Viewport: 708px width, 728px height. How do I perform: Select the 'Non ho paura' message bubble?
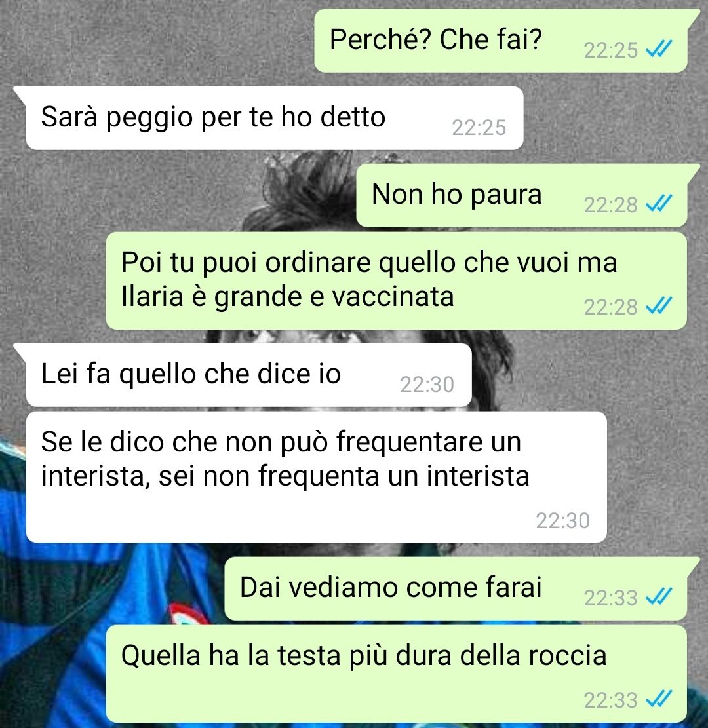click(x=522, y=195)
